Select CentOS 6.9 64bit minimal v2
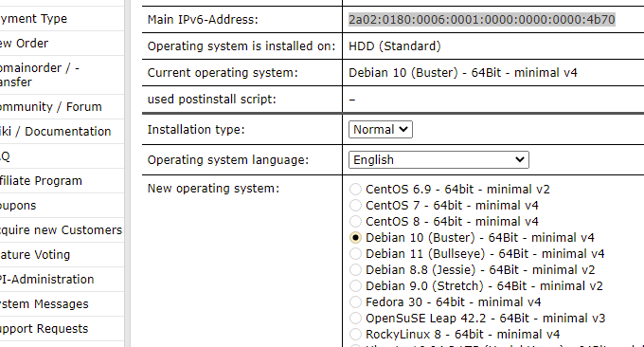Screen dimensions: 644x347 tap(355, 189)
